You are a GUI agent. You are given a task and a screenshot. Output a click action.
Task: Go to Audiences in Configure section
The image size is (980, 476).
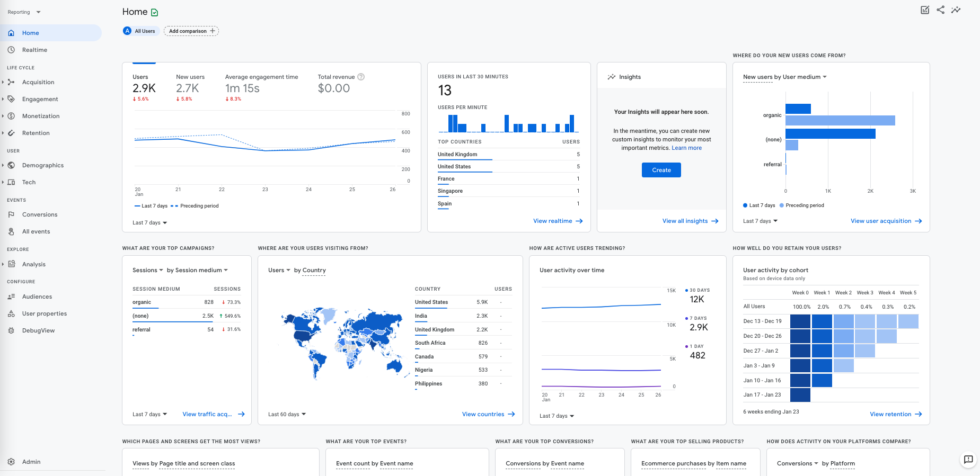click(37, 297)
